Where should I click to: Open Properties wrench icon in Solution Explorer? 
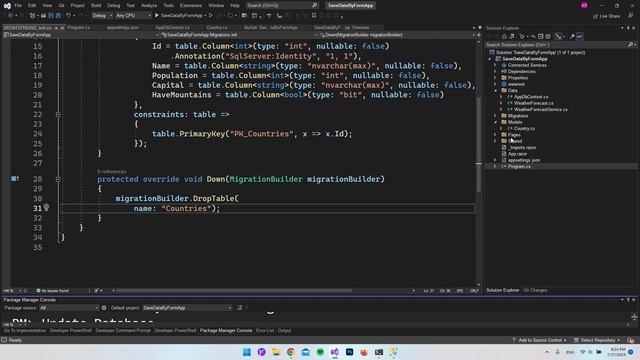572,36
